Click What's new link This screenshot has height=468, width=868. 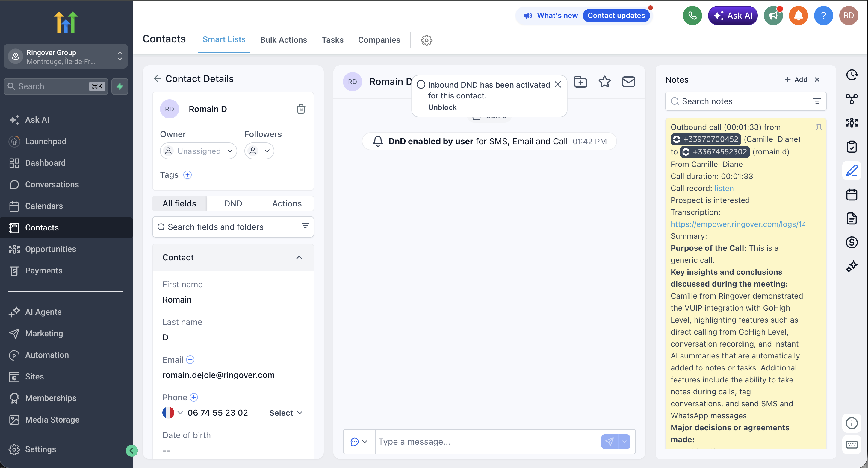pos(557,16)
